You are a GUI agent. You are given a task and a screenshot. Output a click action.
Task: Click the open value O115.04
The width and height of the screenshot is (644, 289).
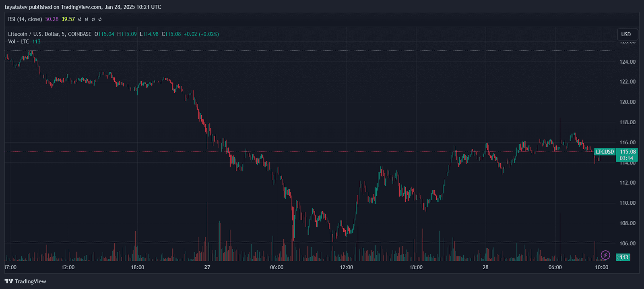pyautogui.click(x=105, y=34)
